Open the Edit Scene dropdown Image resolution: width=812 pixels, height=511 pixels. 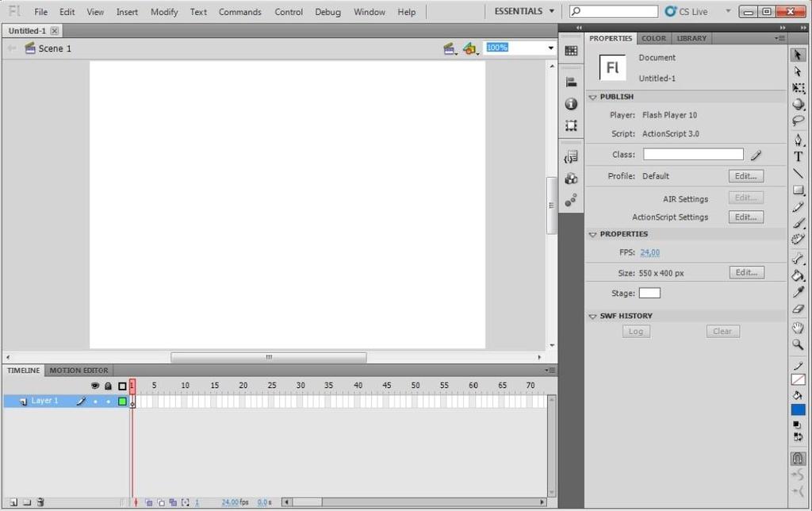click(450, 48)
